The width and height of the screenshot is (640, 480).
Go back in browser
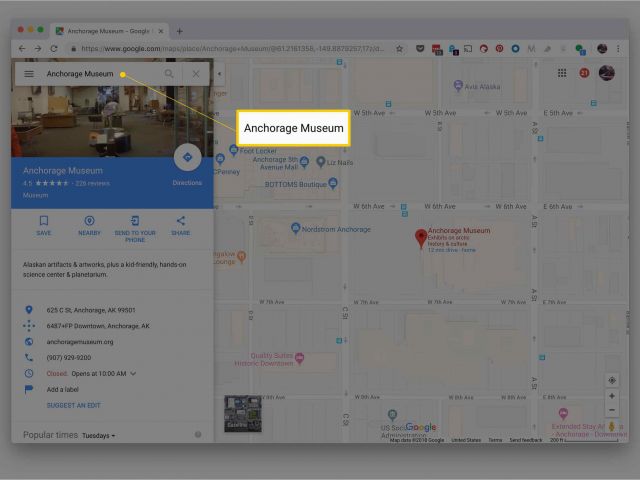click(22, 49)
